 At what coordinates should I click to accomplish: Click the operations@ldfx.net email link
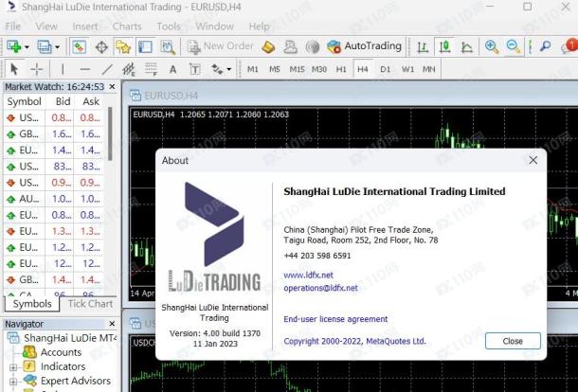click(320, 288)
